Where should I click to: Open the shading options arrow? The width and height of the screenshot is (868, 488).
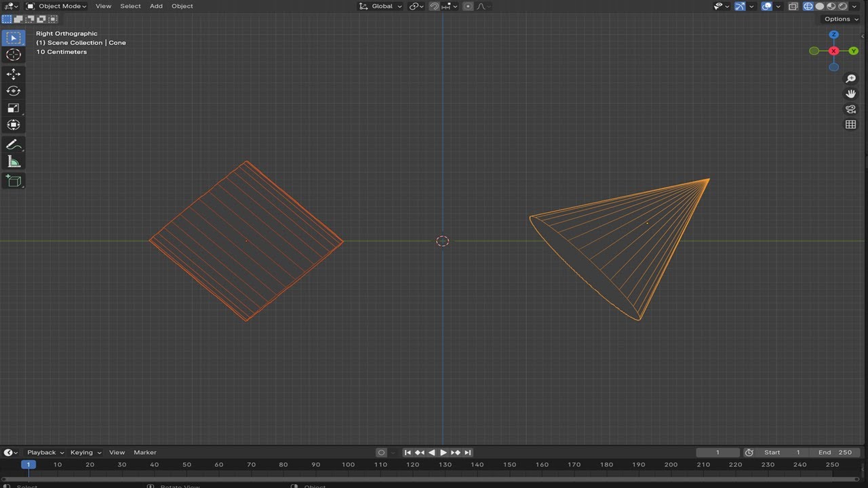[x=854, y=6]
